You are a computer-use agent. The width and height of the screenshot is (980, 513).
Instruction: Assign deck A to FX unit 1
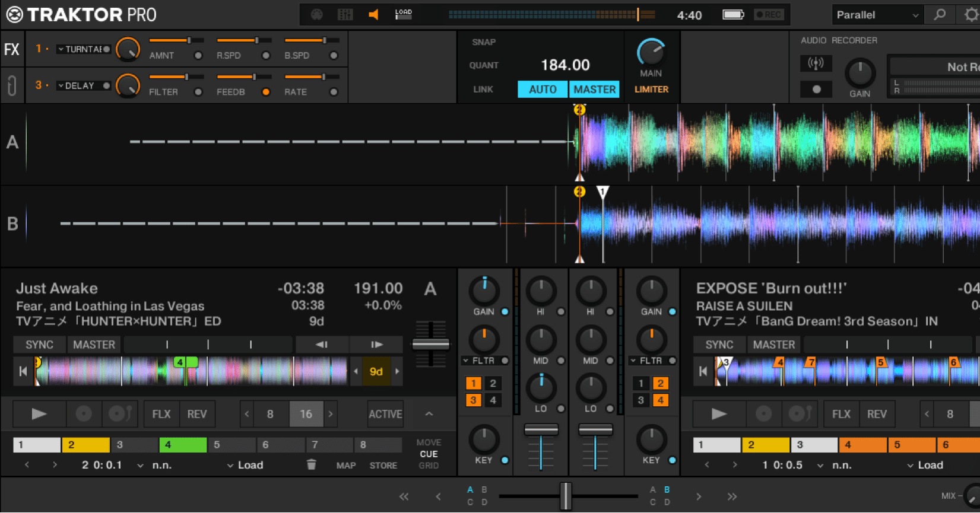click(474, 383)
